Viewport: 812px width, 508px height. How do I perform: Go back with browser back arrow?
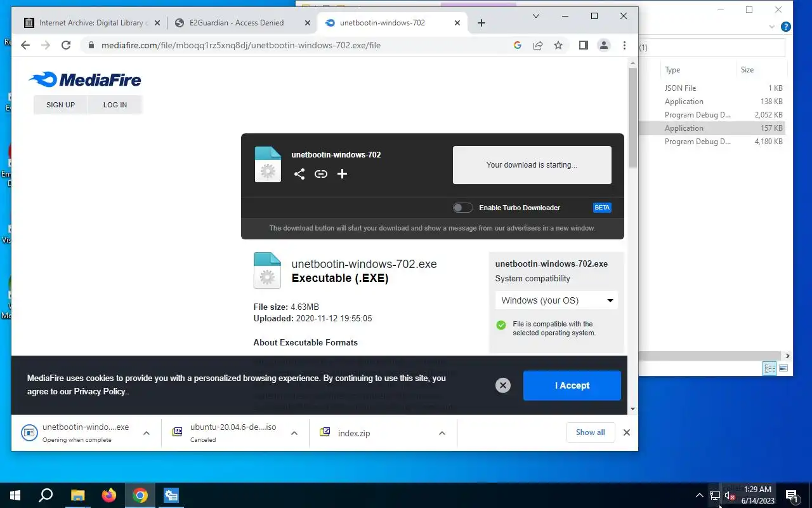(25, 45)
